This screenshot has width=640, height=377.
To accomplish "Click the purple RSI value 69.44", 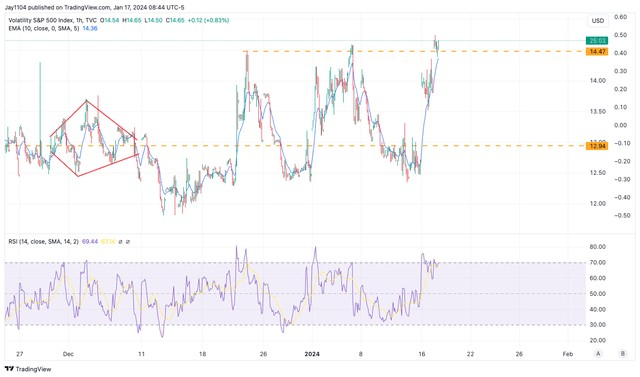I will point(90,242).
